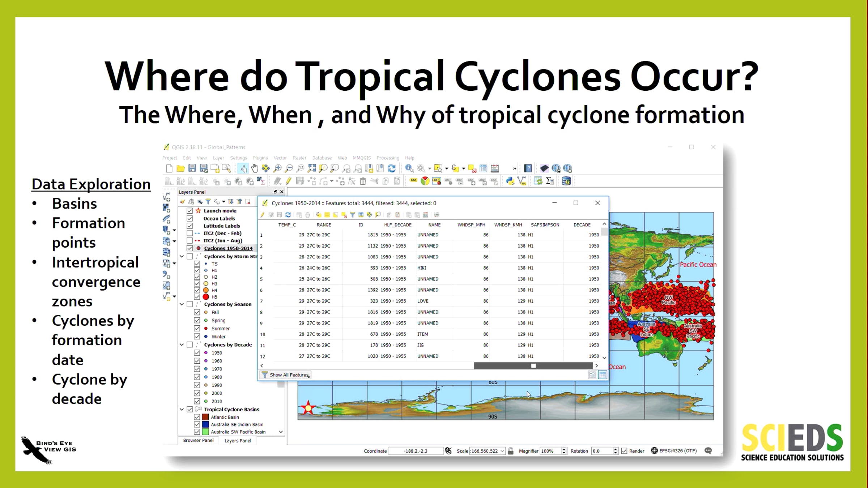Open the Help contents icon

[528, 168]
